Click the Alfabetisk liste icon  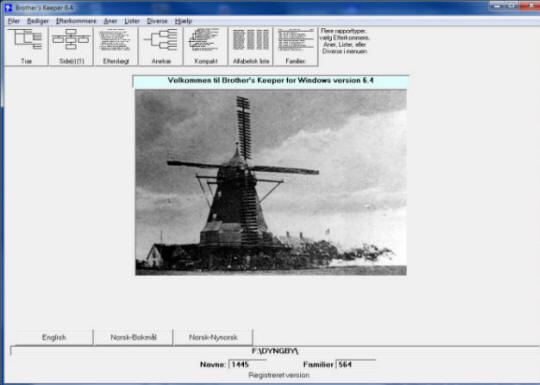(250, 46)
